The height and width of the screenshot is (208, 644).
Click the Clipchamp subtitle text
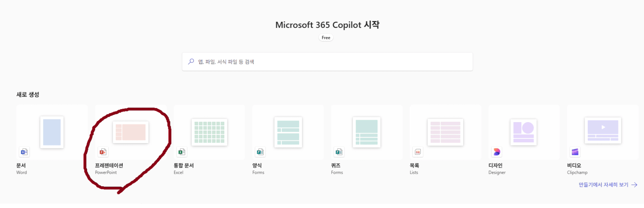(x=577, y=173)
